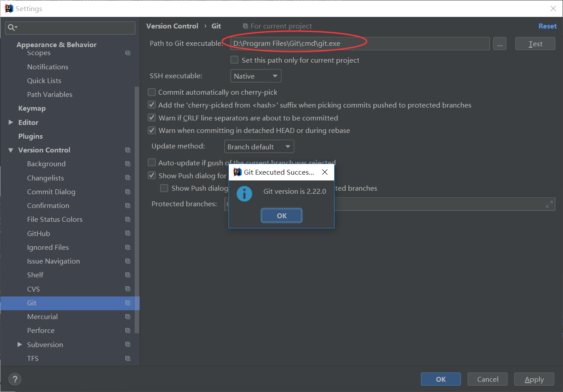Click the project-level icon beside Perforce
563x392 pixels.
[128, 331]
